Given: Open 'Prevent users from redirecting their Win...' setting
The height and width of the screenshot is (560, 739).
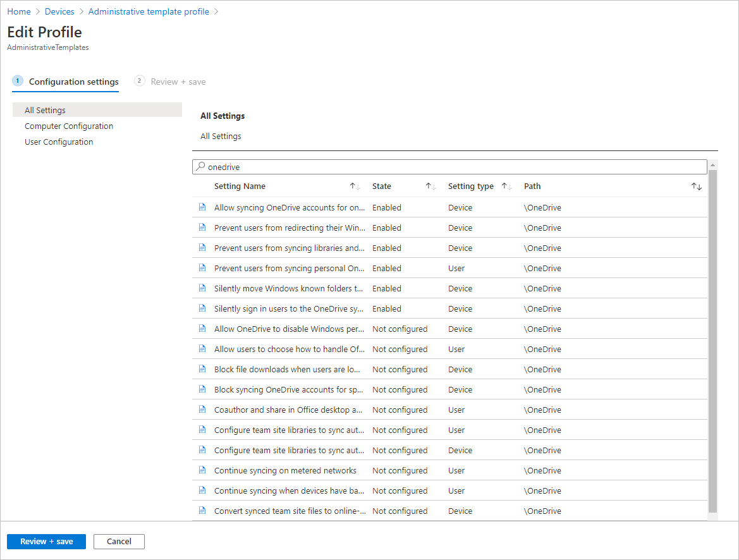Looking at the screenshot, I should [x=290, y=228].
